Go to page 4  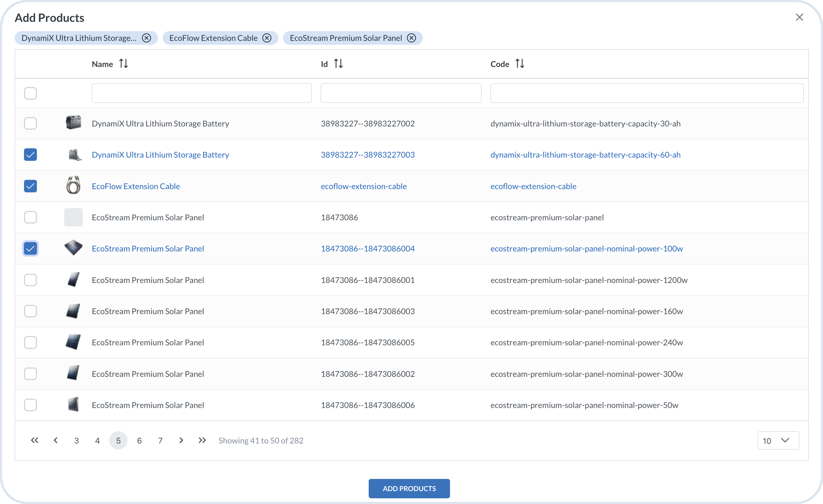coord(97,440)
